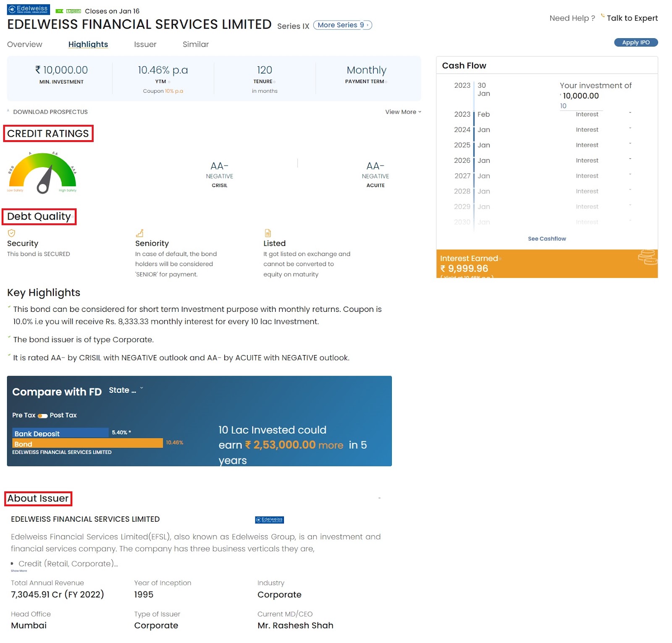
Task: Click the info icon beside Debt Quality
Action: (73, 217)
